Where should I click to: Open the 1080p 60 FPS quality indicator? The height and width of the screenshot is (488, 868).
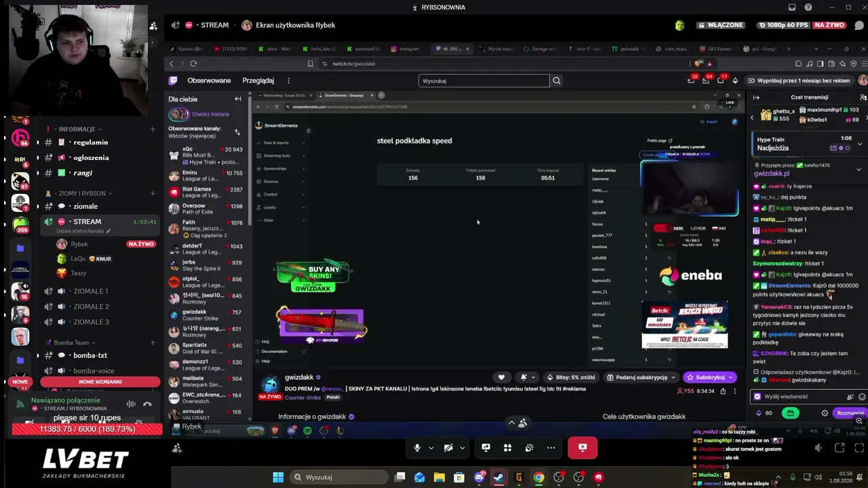point(785,25)
